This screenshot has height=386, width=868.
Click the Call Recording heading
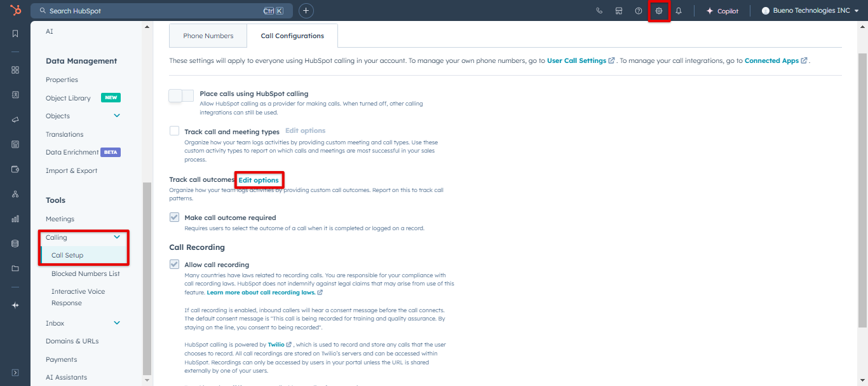click(197, 247)
